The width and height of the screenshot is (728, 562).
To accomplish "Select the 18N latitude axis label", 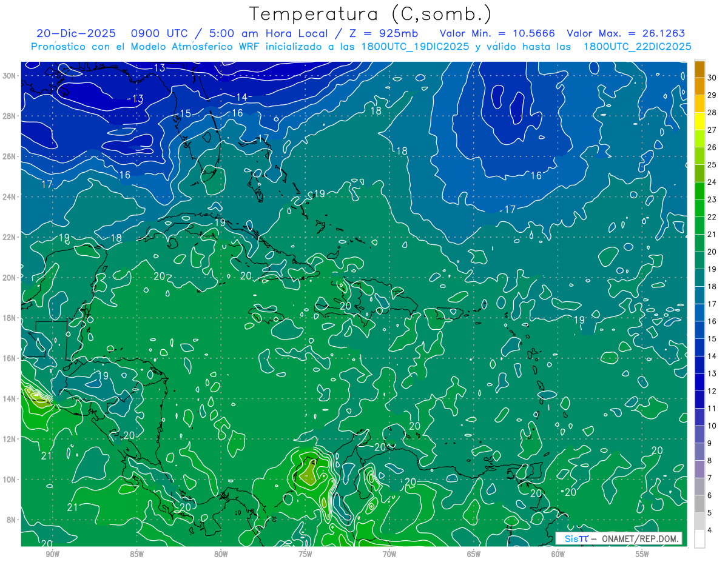I will (x=9, y=318).
